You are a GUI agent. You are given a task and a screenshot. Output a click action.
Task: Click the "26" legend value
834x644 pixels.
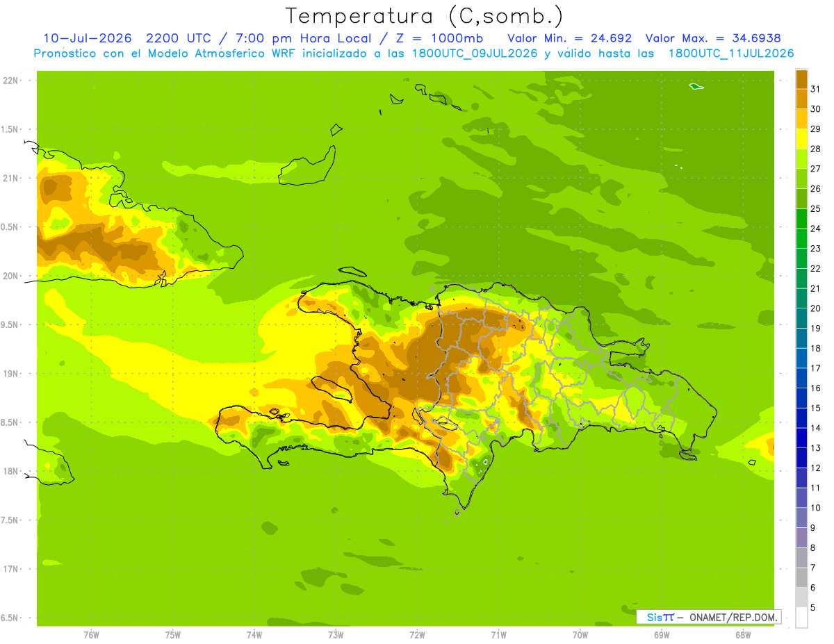coord(816,189)
